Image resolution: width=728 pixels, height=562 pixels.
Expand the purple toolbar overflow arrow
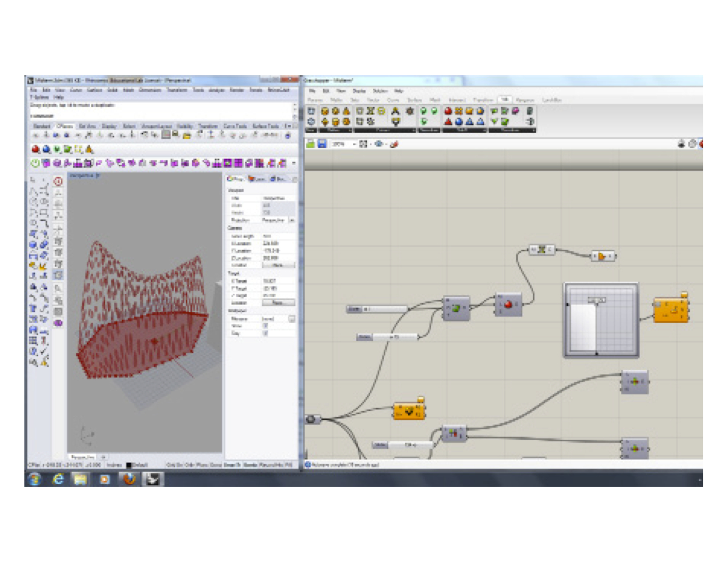click(x=294, y=164)
